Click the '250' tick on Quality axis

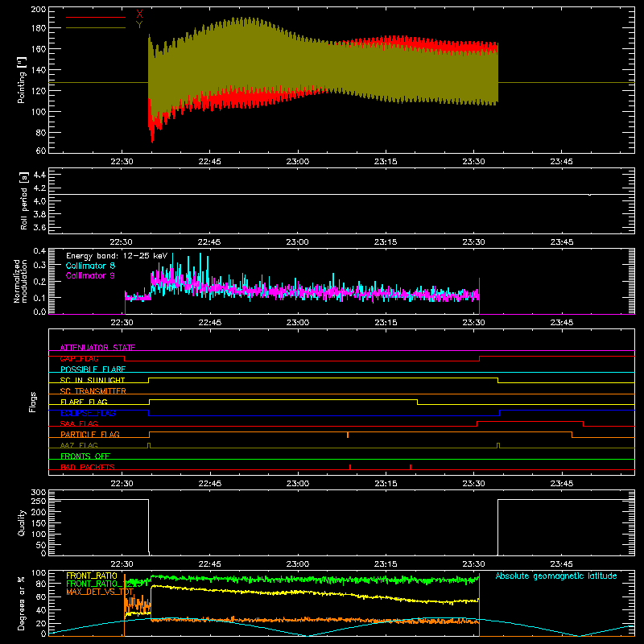tap(39, 501)
